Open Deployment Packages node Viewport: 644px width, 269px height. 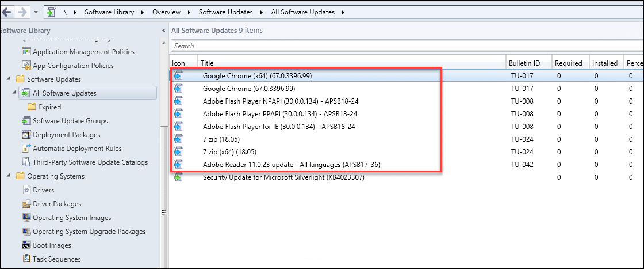[67, 135]
